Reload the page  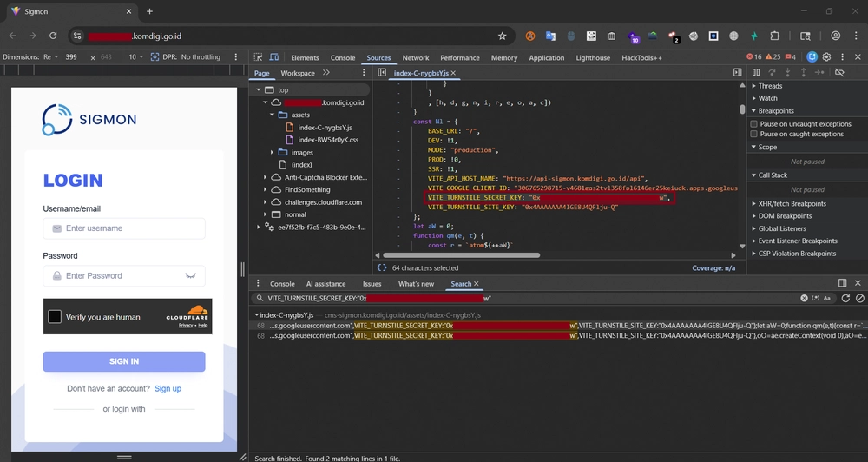click(x=53, y=36)
